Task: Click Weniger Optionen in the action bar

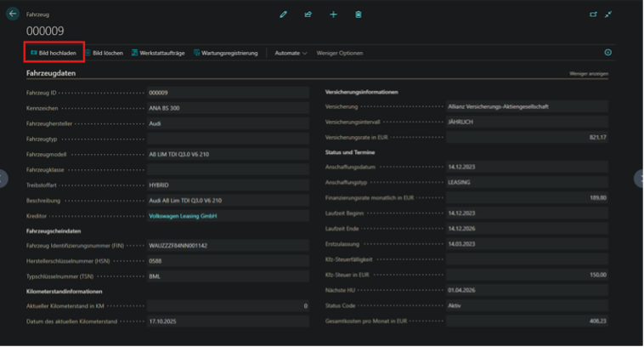Action: pyautogui.click(x=339, y=53)
